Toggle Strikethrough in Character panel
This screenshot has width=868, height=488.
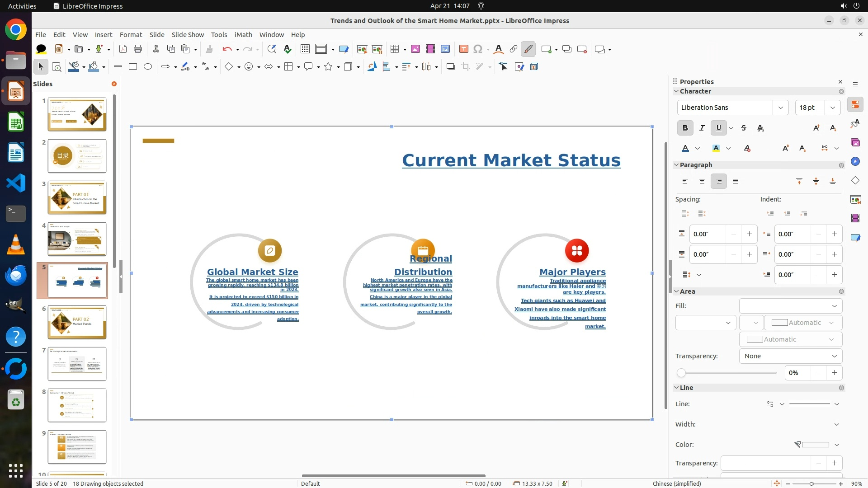[x=744, y=128]
